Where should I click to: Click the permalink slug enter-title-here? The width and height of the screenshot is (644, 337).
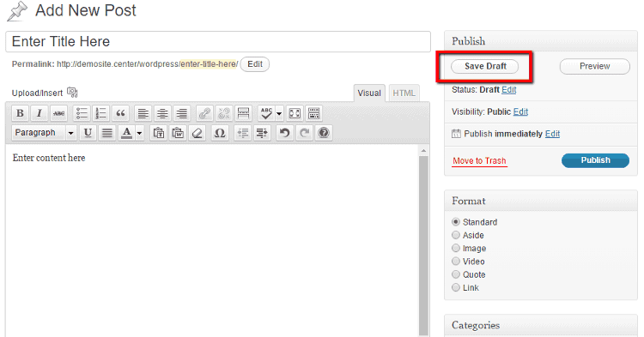[x=209, y=64]
